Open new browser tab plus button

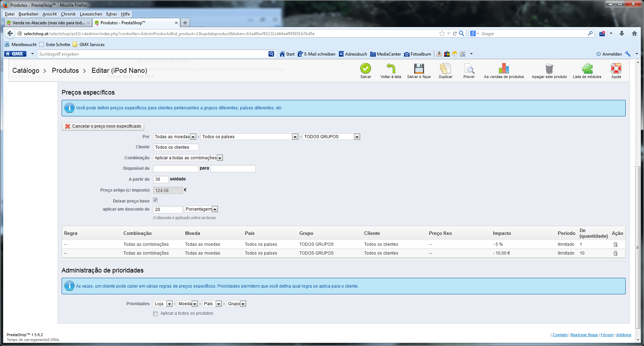[x=185, y=23]
